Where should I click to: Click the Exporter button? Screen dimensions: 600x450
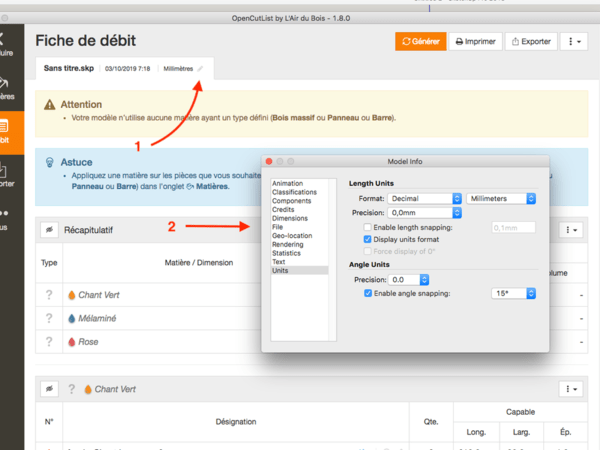pos(531,41)
